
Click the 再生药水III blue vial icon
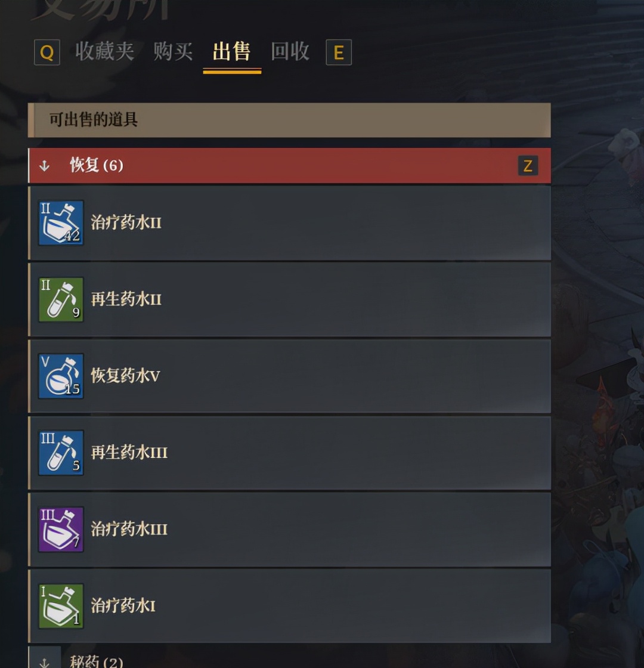[61, 453]
